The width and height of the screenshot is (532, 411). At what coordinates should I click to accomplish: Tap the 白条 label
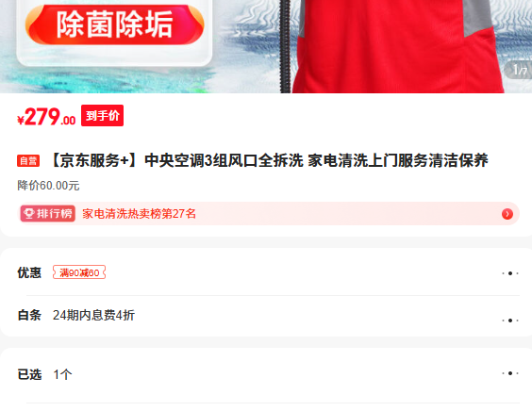pyautogui.click(x=29, y=315)
